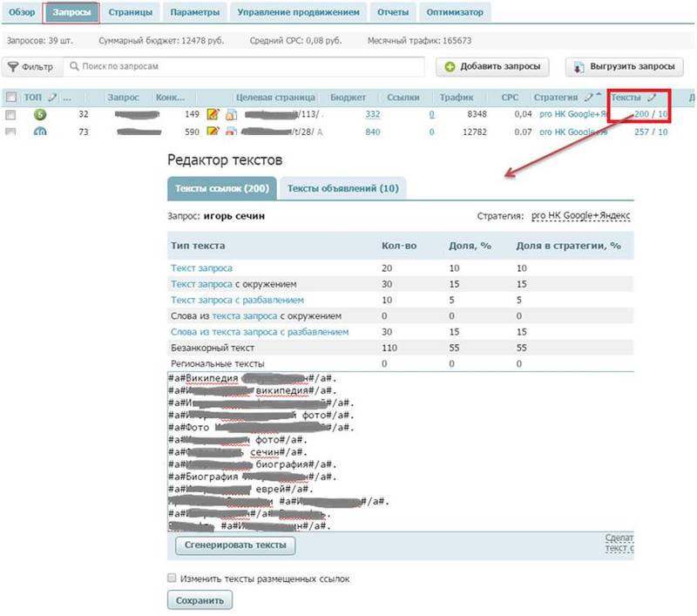Click the note edit icon in row 149
The height and width of the screenshot is (616, 697).
tap(212, 114)
